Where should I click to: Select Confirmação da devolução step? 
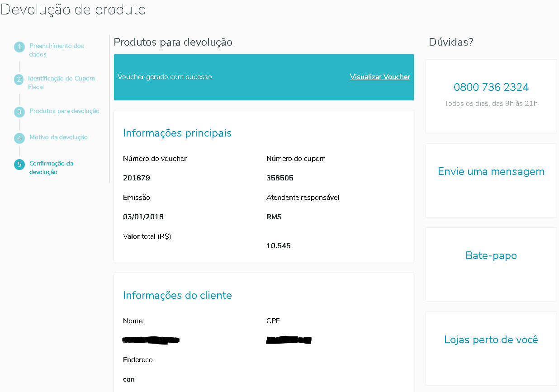click(51, 168)
